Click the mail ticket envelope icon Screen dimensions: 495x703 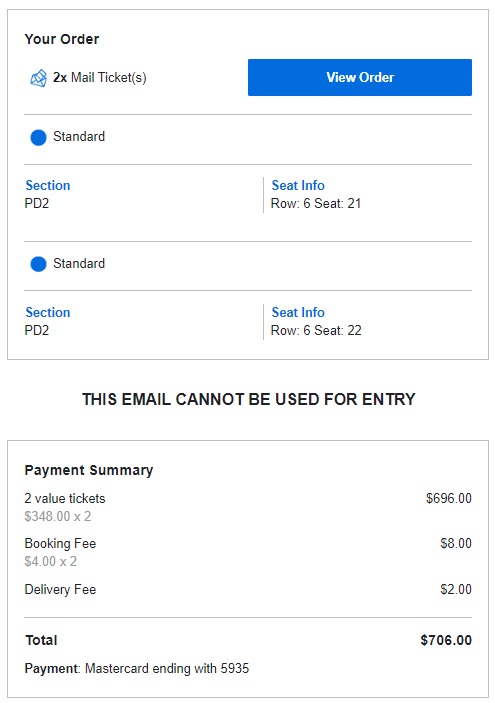pyautogui.click(x=38, y=78)
